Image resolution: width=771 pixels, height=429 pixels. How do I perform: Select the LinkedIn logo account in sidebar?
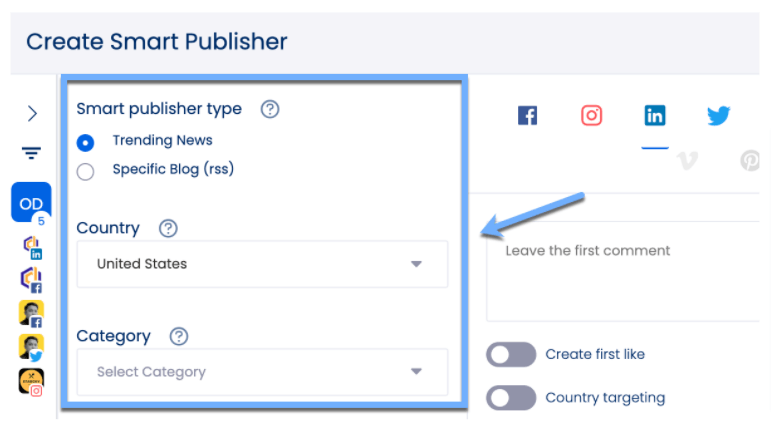[x=31, y=247]
